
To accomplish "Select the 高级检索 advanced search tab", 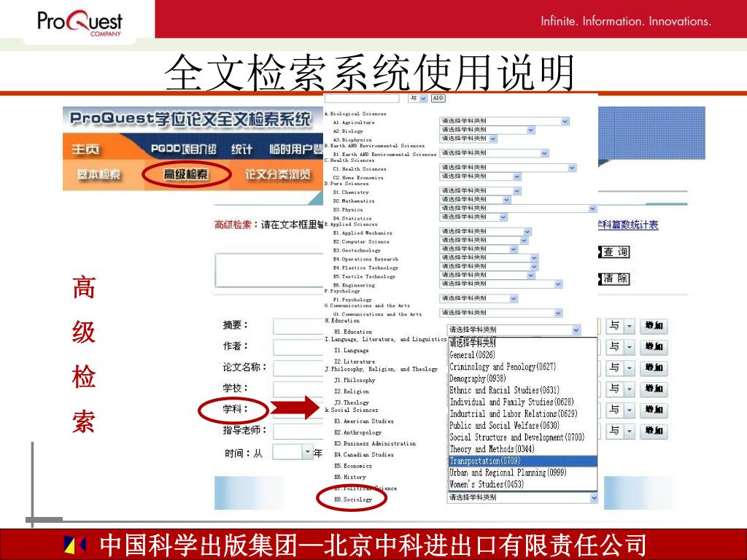I will [186, 174].
